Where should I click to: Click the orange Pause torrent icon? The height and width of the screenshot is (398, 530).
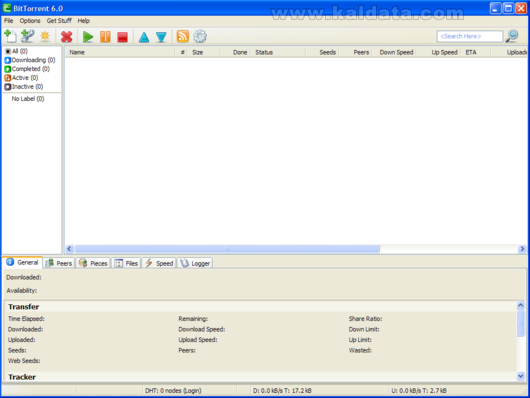[x=105, y=37]
